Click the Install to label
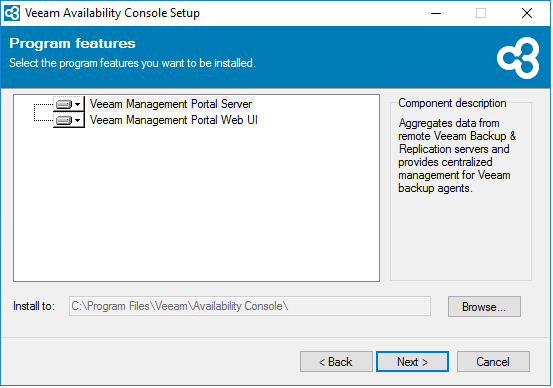The width and height of the screenshot is (553, 388). pos(34,306)
